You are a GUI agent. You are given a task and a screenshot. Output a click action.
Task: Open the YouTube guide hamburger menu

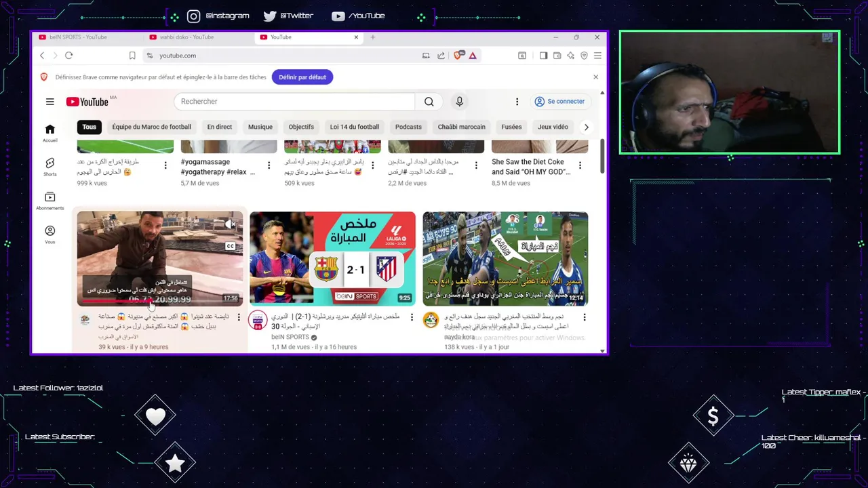click(50, 102)
